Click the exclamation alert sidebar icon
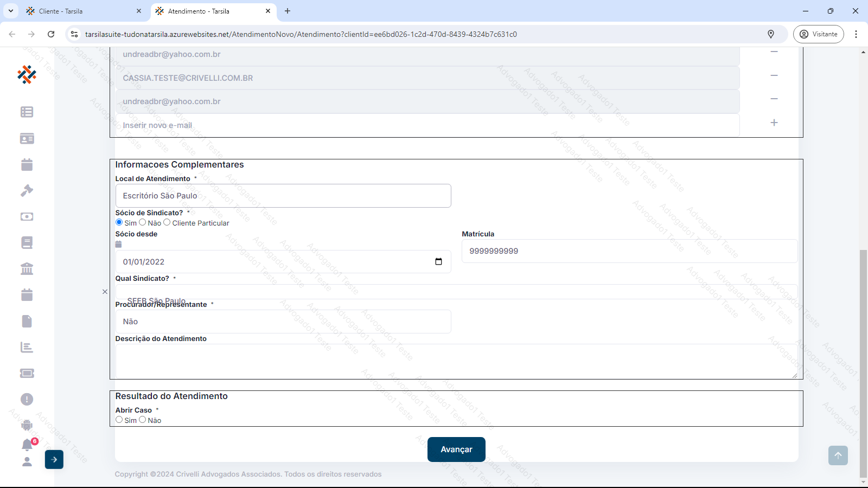 tap(27, 399)
